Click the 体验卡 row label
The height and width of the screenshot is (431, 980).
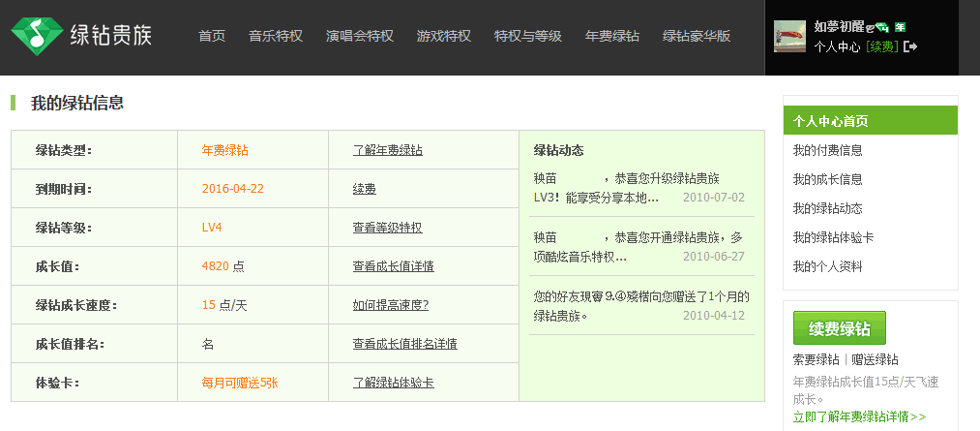pos(57,383)
